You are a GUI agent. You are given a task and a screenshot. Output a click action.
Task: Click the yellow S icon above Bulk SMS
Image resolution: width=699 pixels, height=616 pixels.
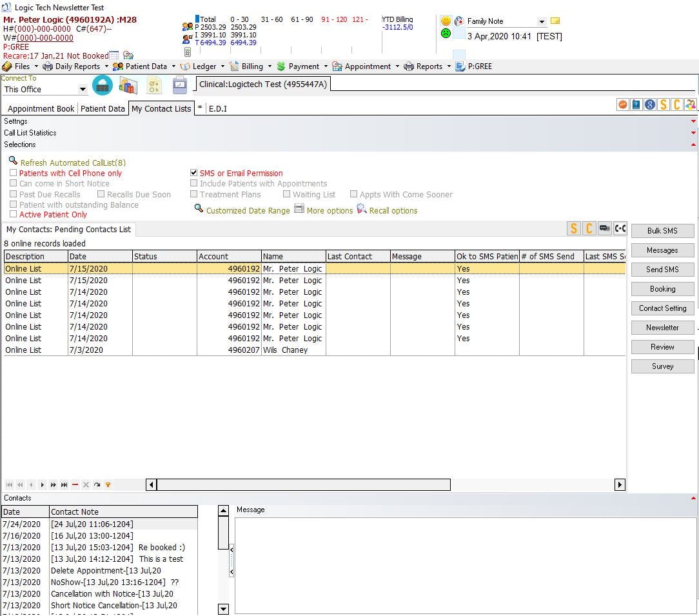[573, 228]
